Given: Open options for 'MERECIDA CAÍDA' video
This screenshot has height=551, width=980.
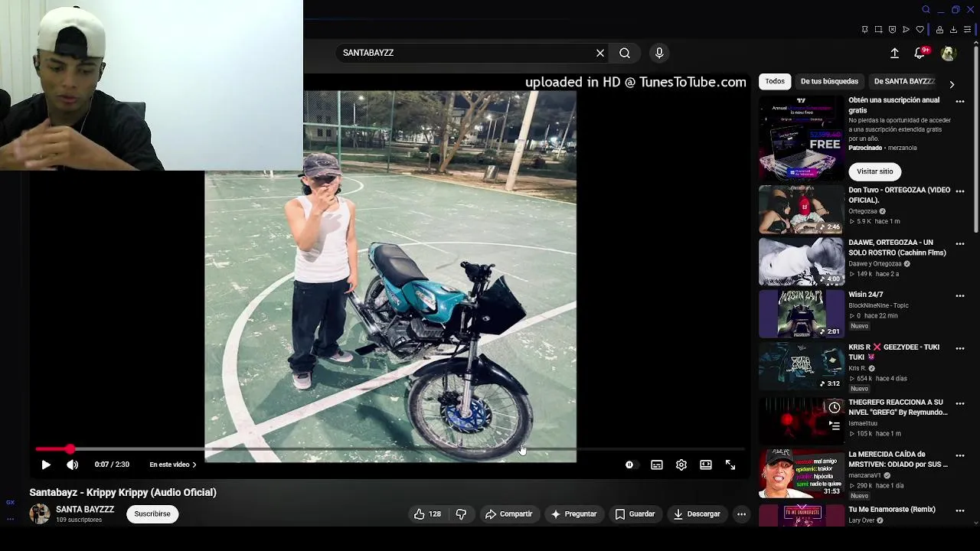Looking at the screenshot, I should tap(960, 455).
